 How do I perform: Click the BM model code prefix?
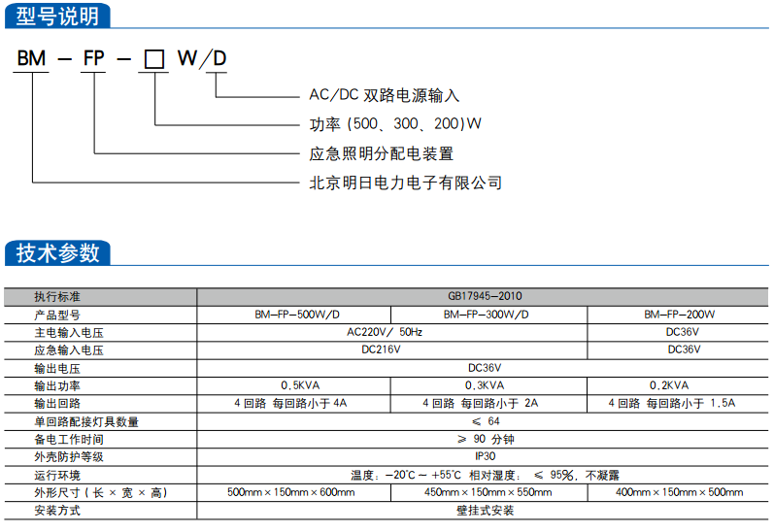point(31,58)
